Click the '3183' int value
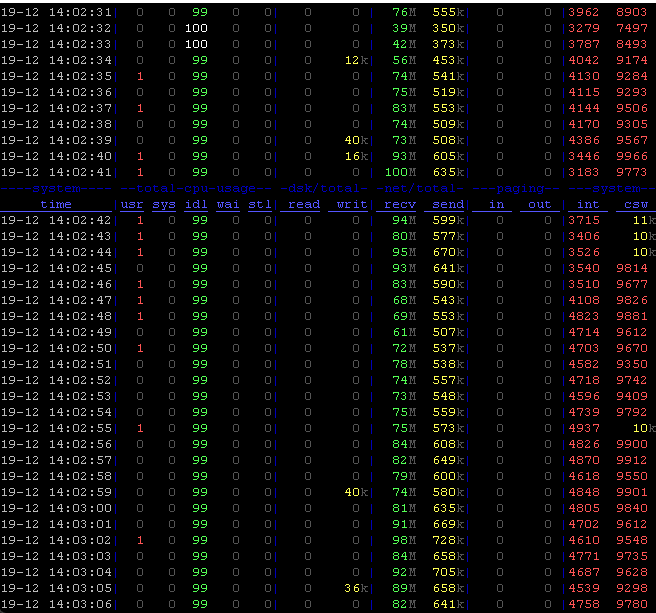 click(x=584, y=172)
